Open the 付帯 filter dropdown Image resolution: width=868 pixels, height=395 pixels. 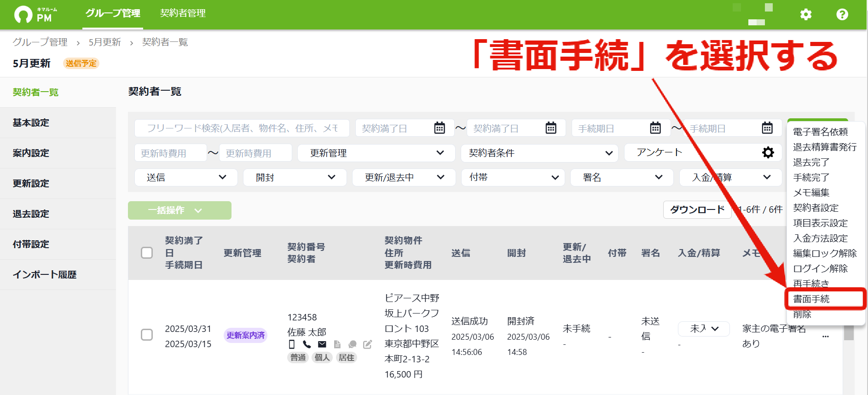pyautogui.click(x=513, y=177)
